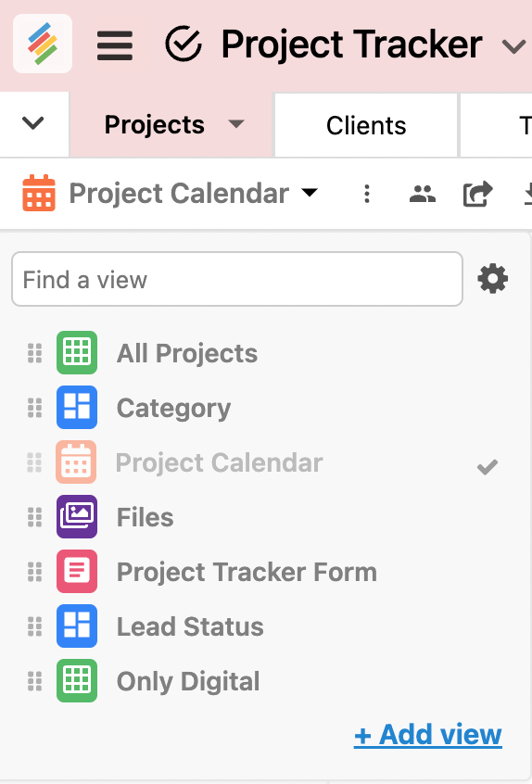Expand the Project Calendar view dropdown arrow

point(310,193)
